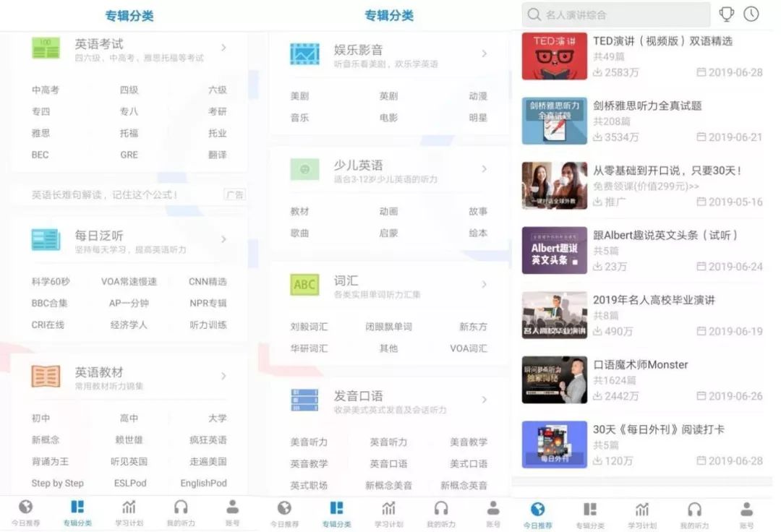
Task: Switch to 学习计划 tab in right panel
Action: [x=642, y=515]
